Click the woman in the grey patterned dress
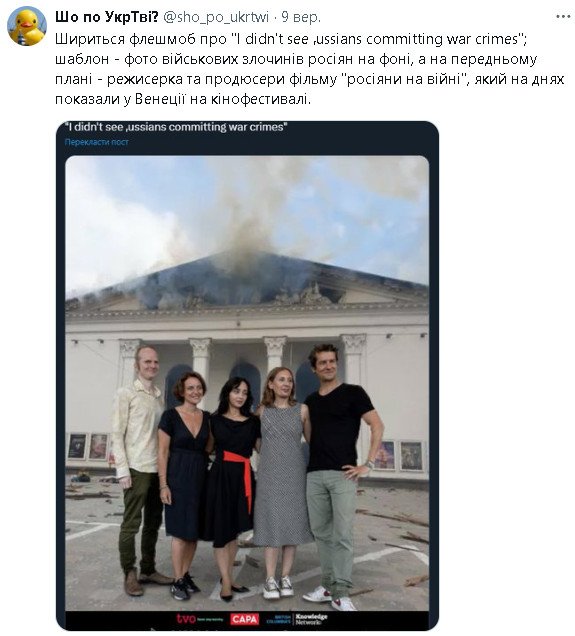This screenshot has width=575, height=636. (x=283, y=483)
